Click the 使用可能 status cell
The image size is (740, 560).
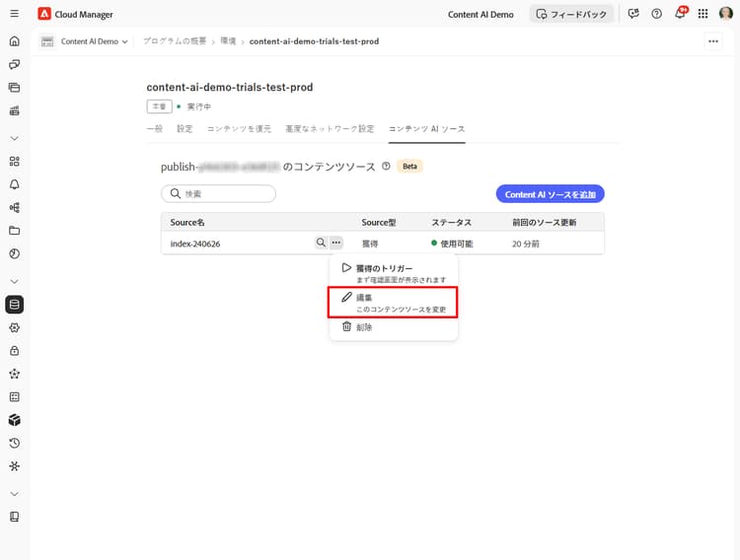(x=452, y=244)
